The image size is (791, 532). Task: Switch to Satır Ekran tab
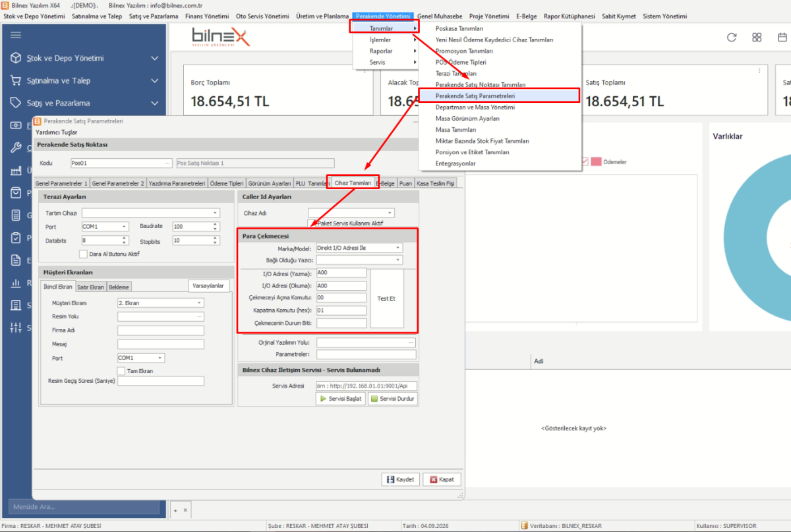(91, 287)
